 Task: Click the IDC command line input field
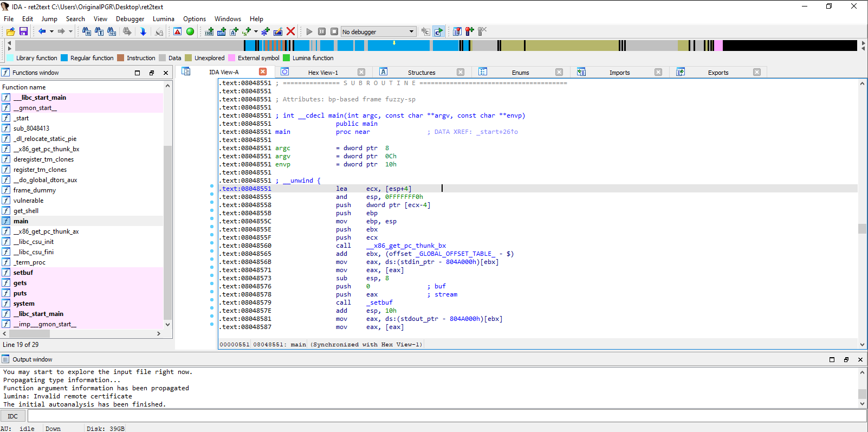tap(447, 416)
